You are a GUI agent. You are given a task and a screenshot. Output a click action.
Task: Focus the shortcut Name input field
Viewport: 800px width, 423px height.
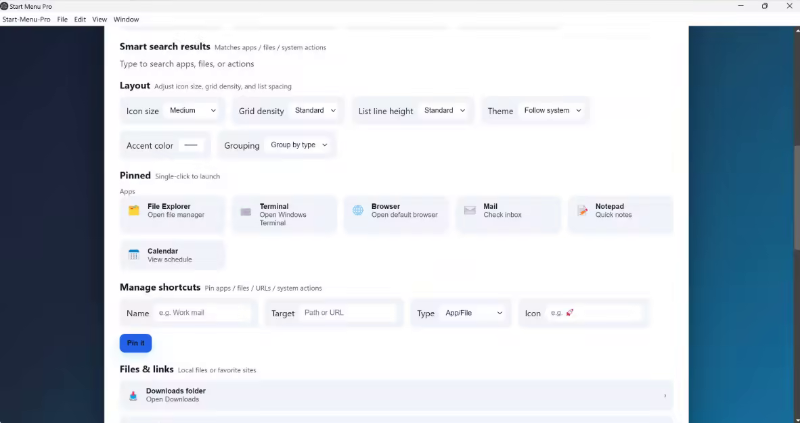pos(203,313)
